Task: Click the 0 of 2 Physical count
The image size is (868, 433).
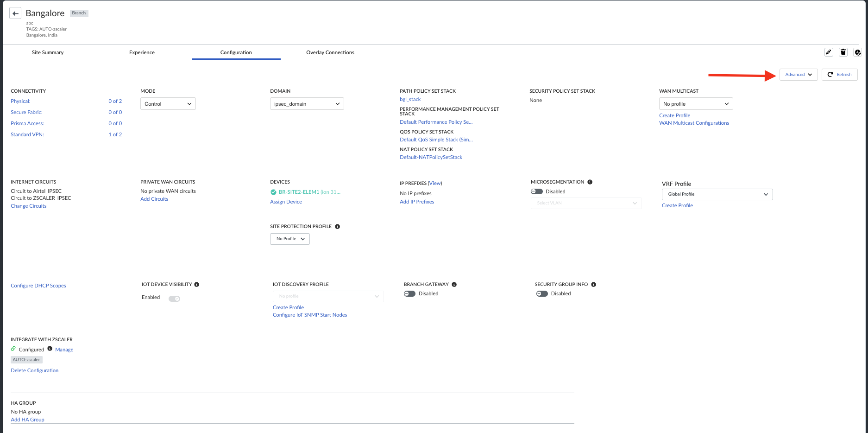Action: [115, 101]
